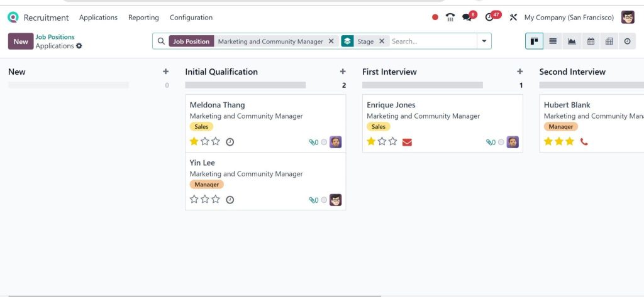Switch to List view
Viewport: 644px width, 297px height.
tap(553, 41)
